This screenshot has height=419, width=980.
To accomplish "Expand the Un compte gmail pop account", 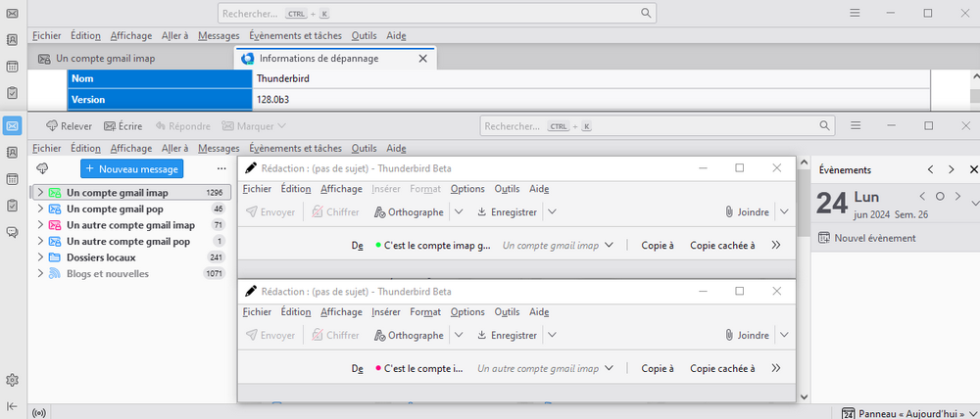I will click(x=40, y=209).
